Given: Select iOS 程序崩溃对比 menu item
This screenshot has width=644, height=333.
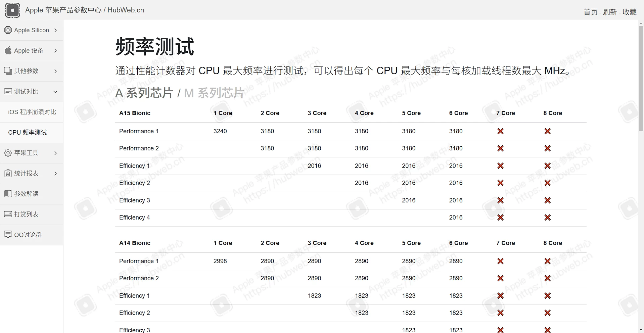Looking at the screenshot, I should [32, 112].
